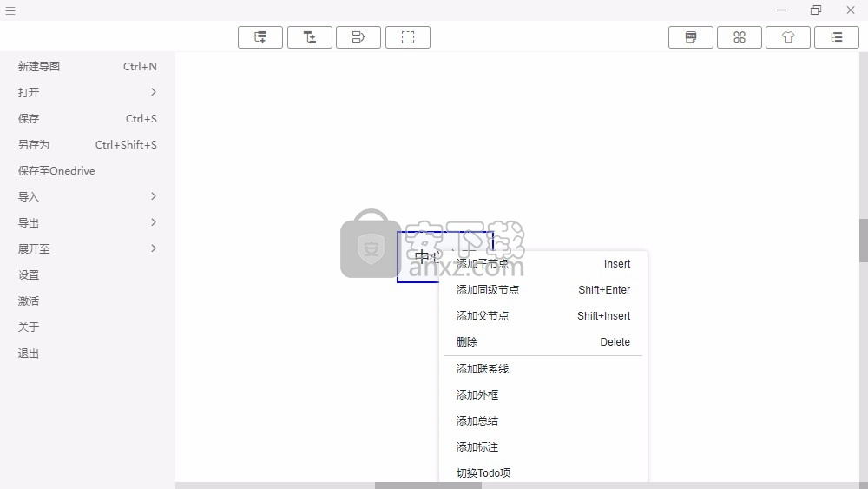Expand the 导入 submenu arrow
The image size is (868, 489).
(x=154, y=196)
